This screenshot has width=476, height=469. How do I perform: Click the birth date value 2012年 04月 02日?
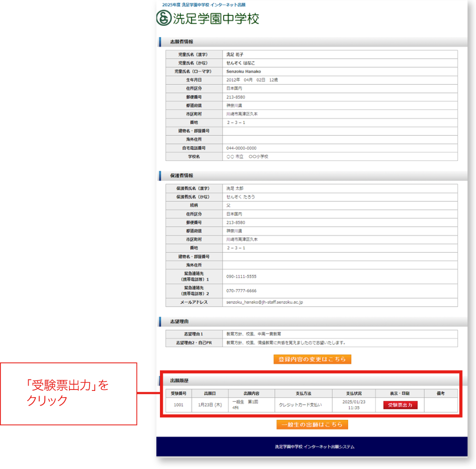coord(246,80)
